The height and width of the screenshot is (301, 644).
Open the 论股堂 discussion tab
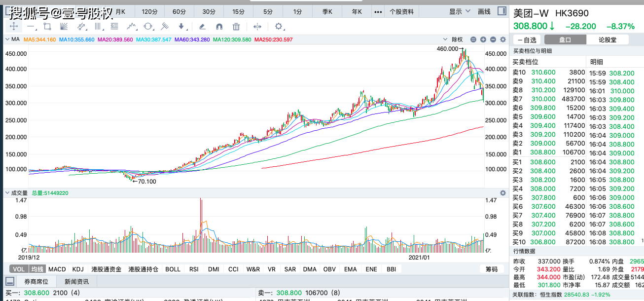(608, 40)
